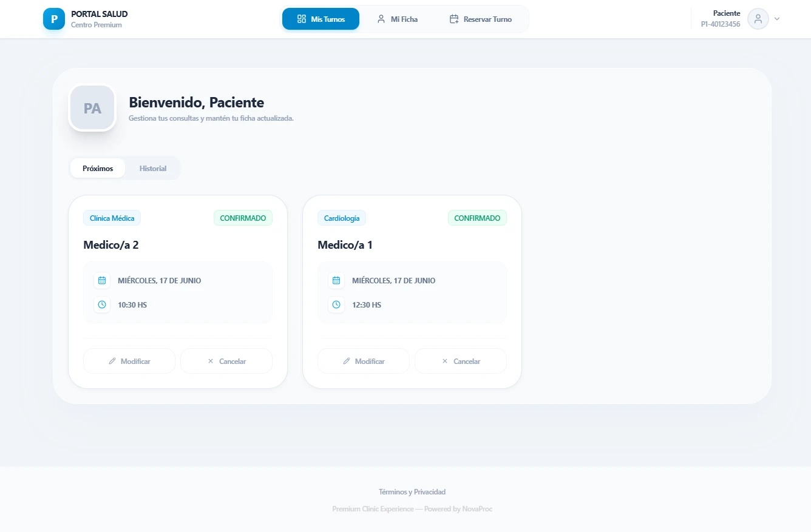
Task: Click the Bienvenido, Paciente heading
Action: coord(197,103)
